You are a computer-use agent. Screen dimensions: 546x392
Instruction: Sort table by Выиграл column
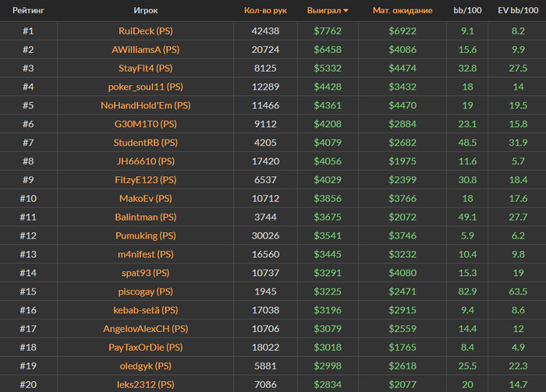pyautogui.click(x=324, y=11)
